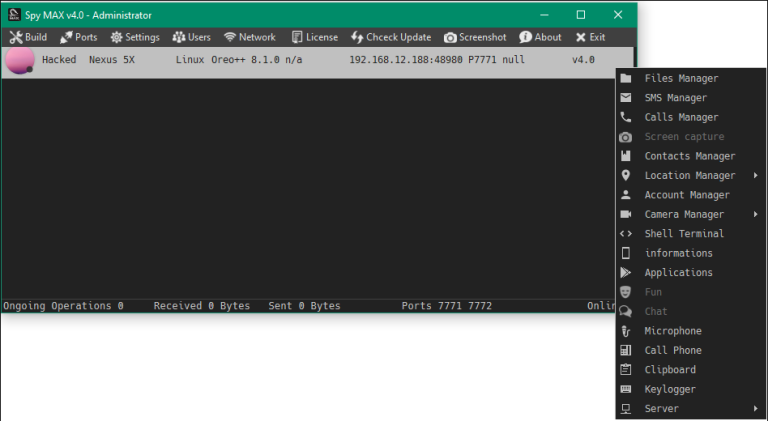Click the SMS Manager envelope icon
The width and height of the screenshot is (768, 421).
[625, 97]
